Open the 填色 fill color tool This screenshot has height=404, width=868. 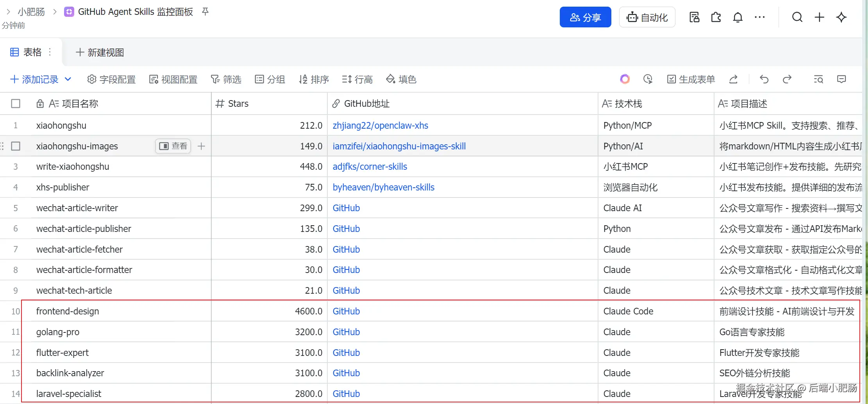click(x=401, y=79)
